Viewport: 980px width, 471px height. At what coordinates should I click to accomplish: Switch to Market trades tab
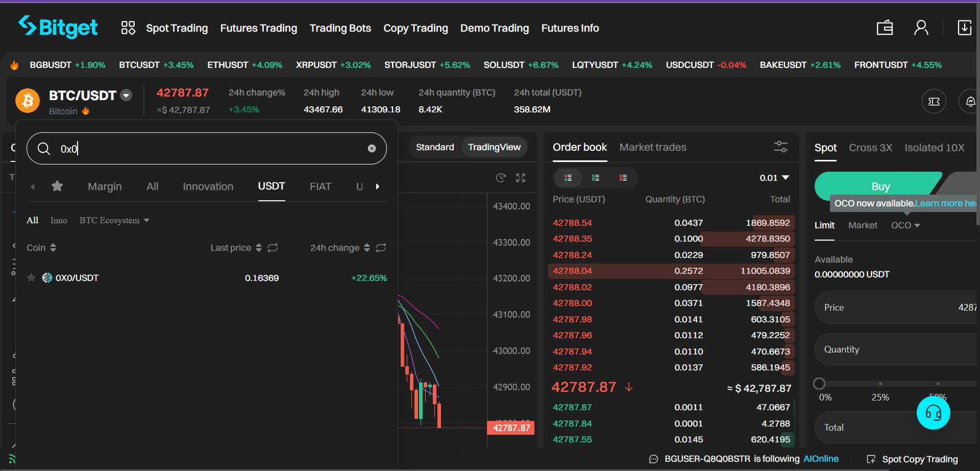(x=653, y=147)
